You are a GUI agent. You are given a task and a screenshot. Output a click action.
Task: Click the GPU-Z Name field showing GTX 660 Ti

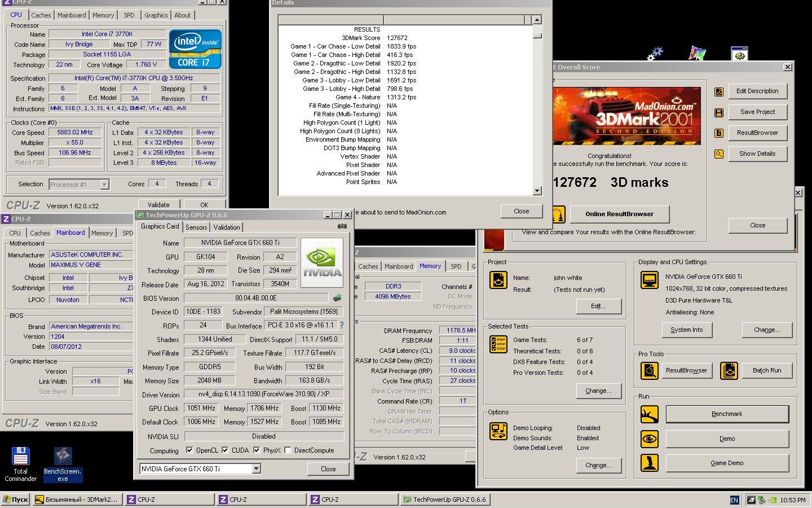click(240, 243)
